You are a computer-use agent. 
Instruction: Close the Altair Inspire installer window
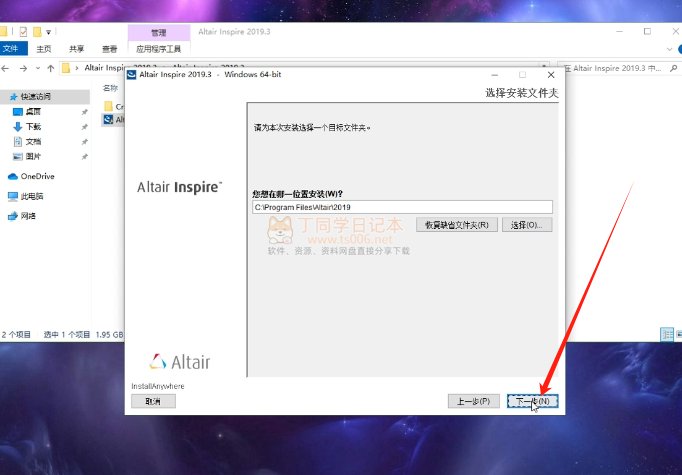[551, 75]
